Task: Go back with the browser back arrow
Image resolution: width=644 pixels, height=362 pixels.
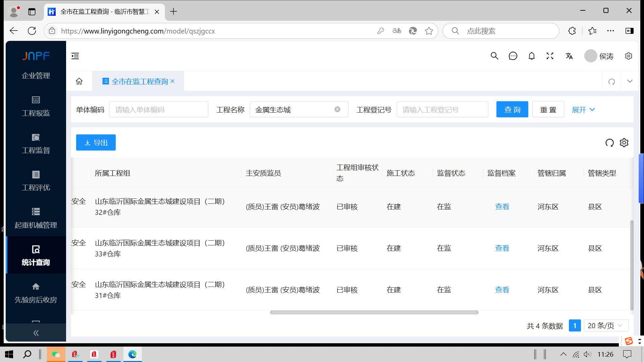Action: pyautogui.click(x=14, y=31)
